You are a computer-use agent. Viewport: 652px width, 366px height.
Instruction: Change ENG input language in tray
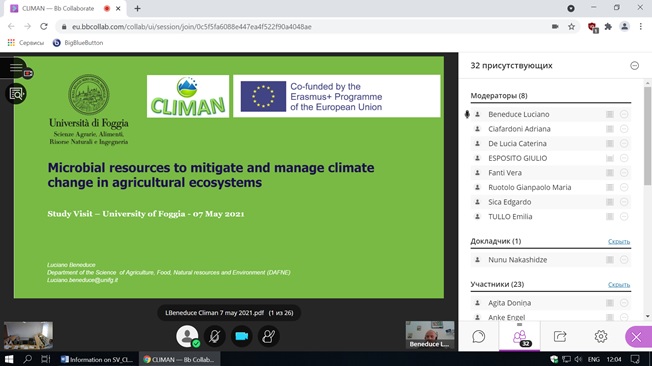coord(593,359)
